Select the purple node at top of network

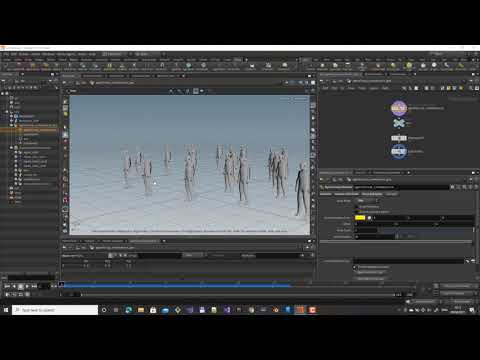coord(399,108)
